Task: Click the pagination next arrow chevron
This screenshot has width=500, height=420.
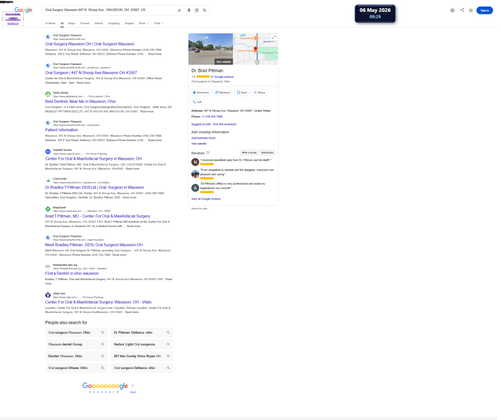Action: tap(133, 385)
